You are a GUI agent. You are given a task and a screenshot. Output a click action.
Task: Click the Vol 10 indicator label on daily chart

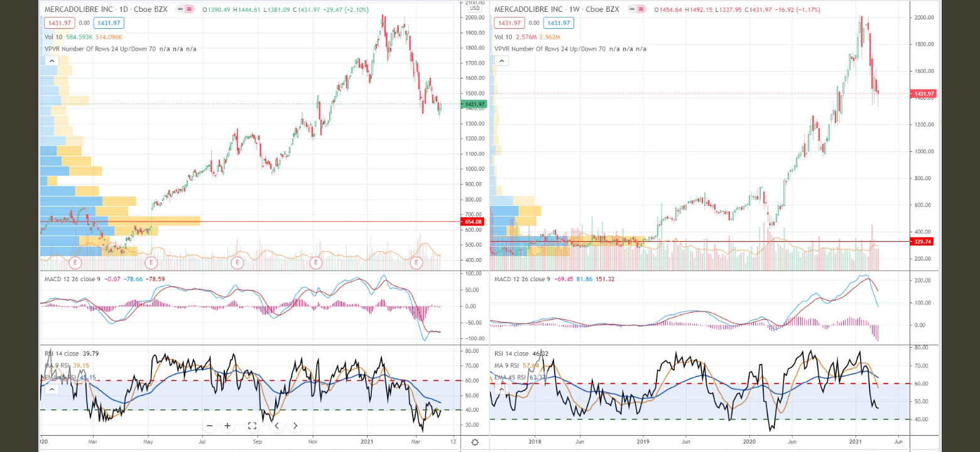53,37
